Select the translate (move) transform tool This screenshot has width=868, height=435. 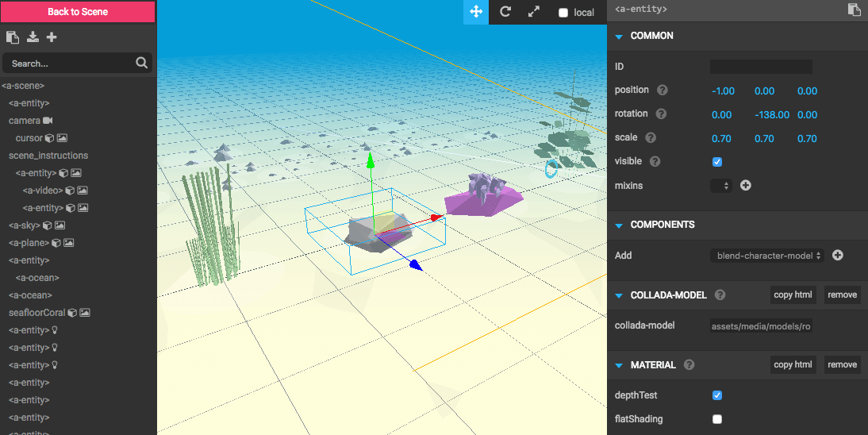click(x=476, y=12)
